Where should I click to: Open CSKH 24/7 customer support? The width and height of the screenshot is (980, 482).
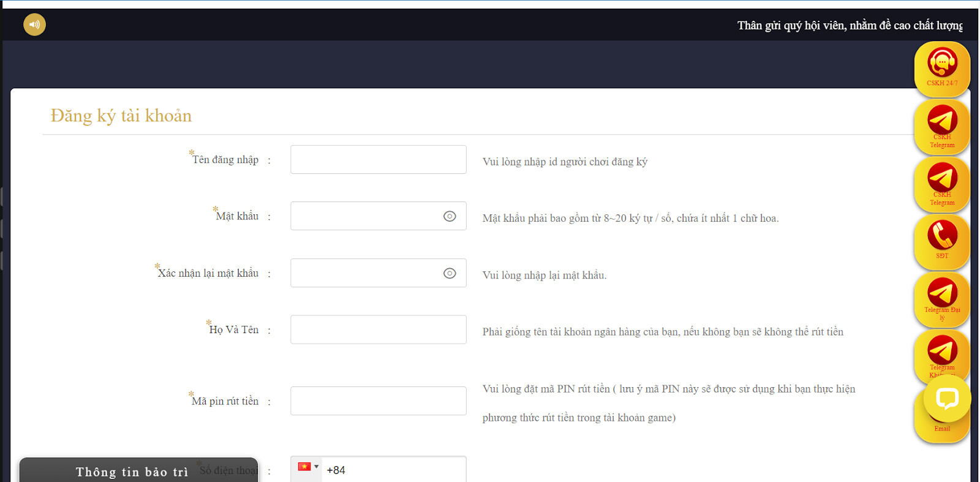[x=942, y=66]
